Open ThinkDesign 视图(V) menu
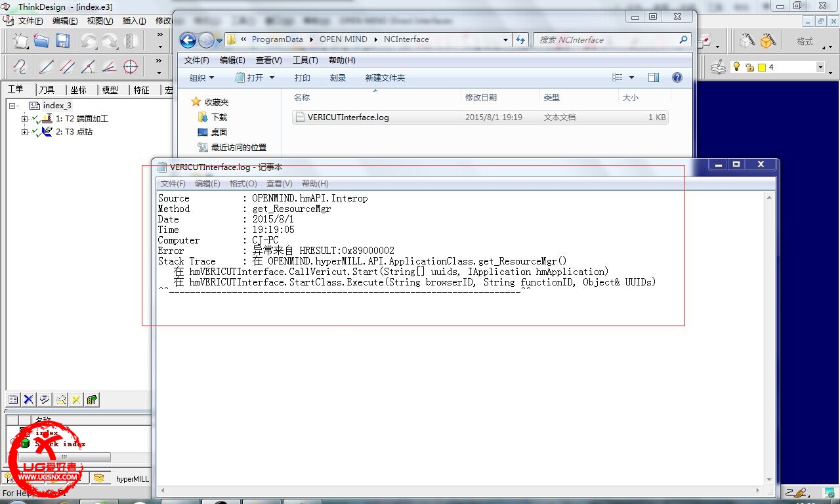The width and height of the screenshot is (840, 504). 100,21
